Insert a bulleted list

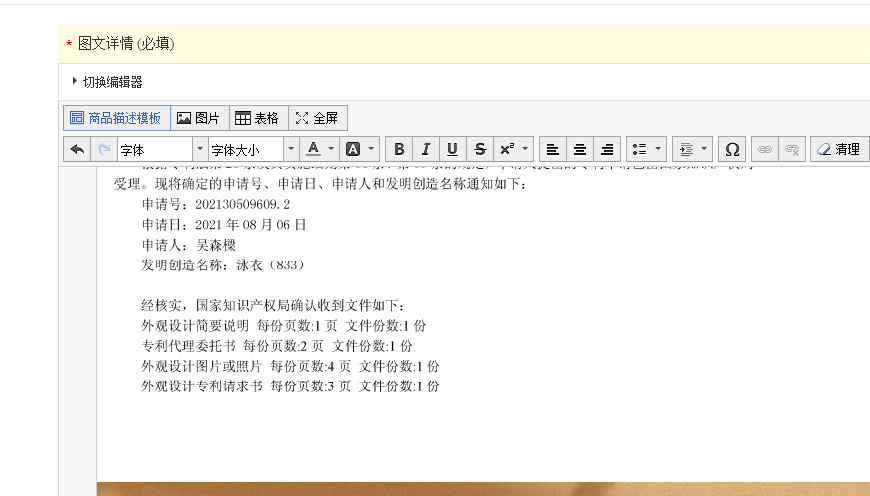[640, 149]
